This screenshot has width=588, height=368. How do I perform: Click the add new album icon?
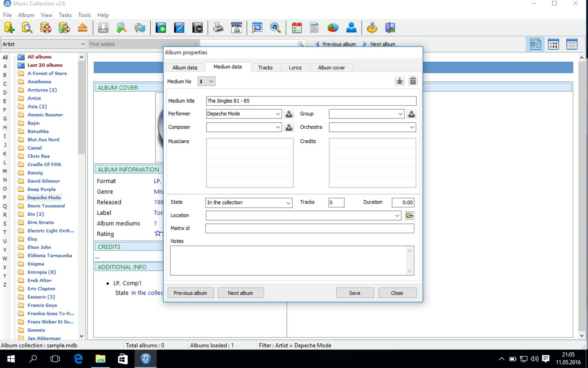(161, 28)
